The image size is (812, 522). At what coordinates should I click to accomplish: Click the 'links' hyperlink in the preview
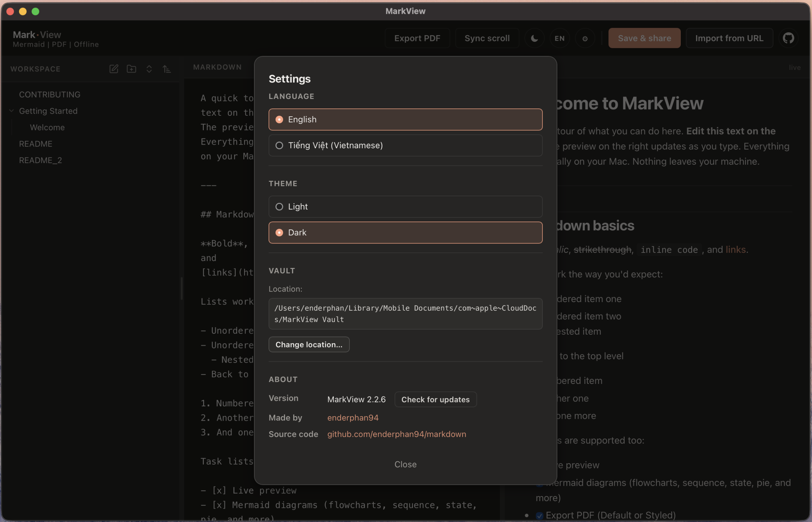click(x=735, y=249)
